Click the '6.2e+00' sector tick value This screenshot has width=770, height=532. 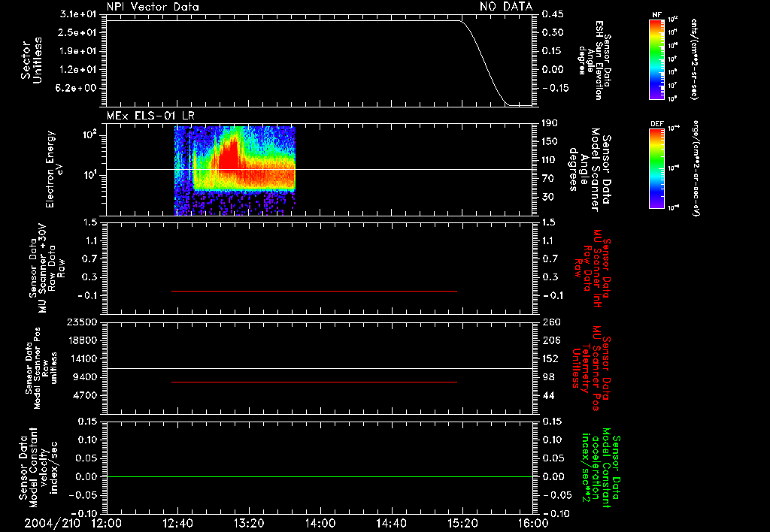point(77,88)
